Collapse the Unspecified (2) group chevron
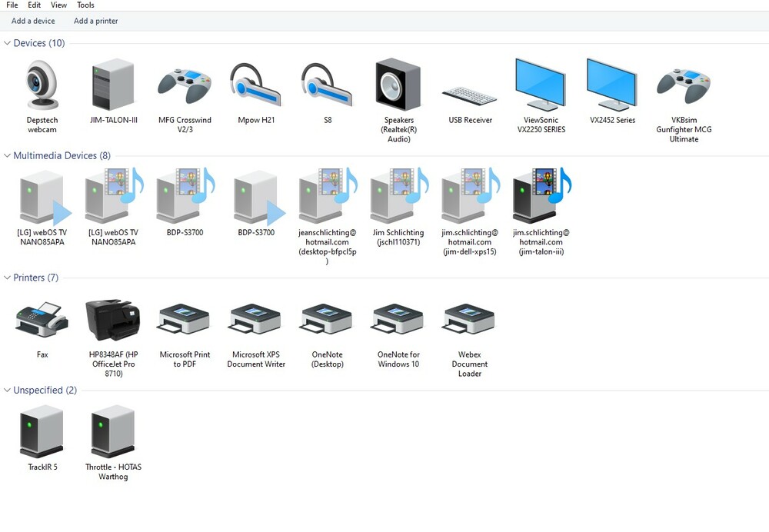Viewport: 769px width, 532px height. pyautogui.click(x=7, y=391)
